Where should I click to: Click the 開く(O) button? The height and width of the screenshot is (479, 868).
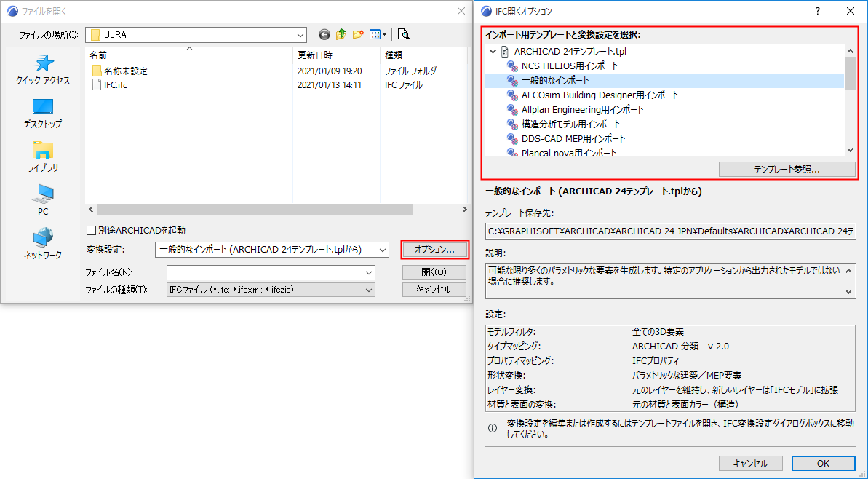pos(434,272)
